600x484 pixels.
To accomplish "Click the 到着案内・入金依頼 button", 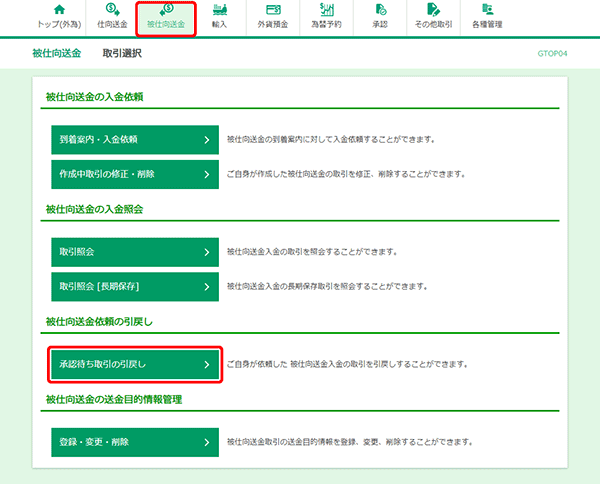I will (135, 140).
